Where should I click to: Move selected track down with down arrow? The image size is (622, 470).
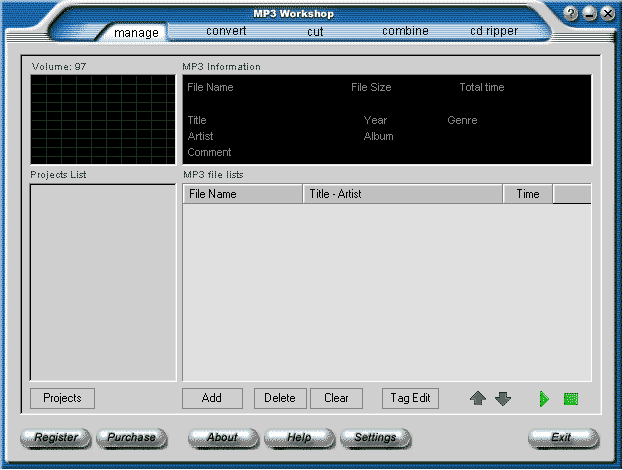503,398
